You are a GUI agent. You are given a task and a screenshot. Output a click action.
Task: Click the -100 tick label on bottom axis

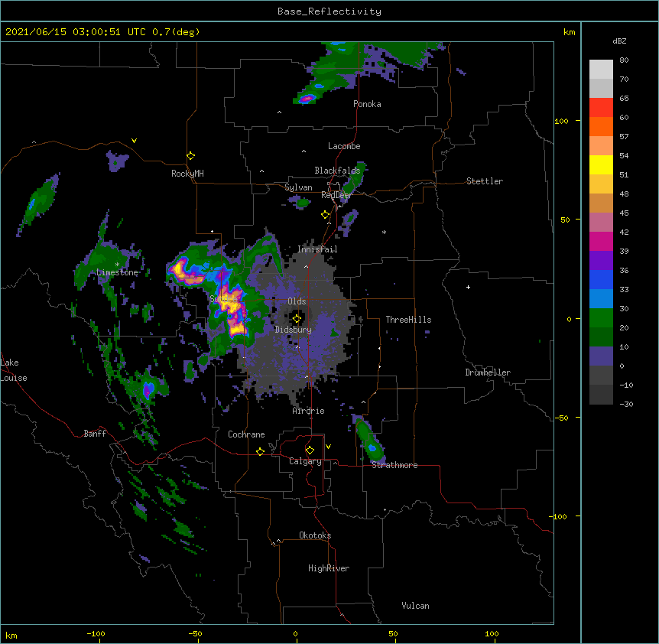(96, 633)
